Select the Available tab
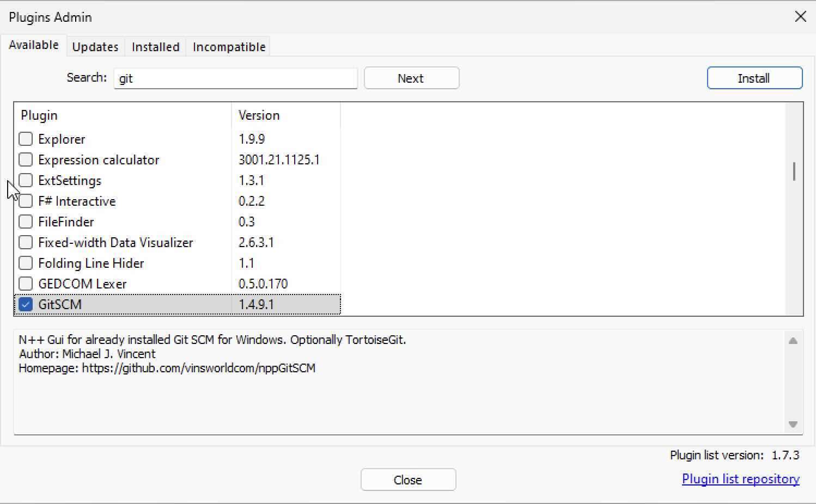The height and width of the screenshot is (504, 816). 34,45
